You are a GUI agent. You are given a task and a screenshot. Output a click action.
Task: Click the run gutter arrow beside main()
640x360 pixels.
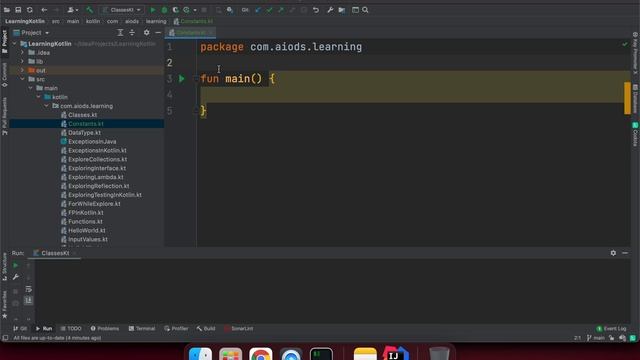182,78
